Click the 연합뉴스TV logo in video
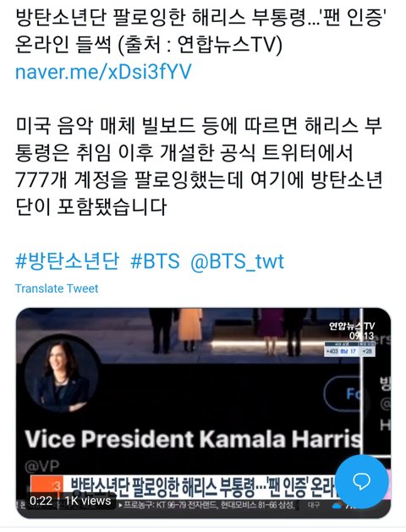 click(x=352, y=326)
